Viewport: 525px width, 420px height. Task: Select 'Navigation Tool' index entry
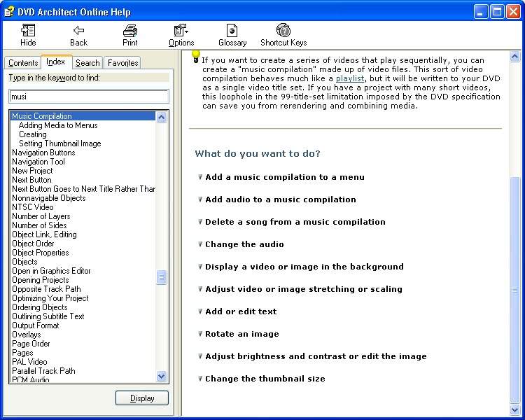[38, 162]
